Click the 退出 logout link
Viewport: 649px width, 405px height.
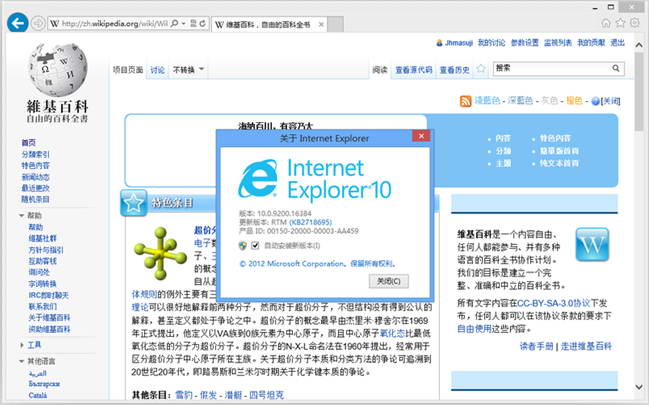tap(618, 42)
